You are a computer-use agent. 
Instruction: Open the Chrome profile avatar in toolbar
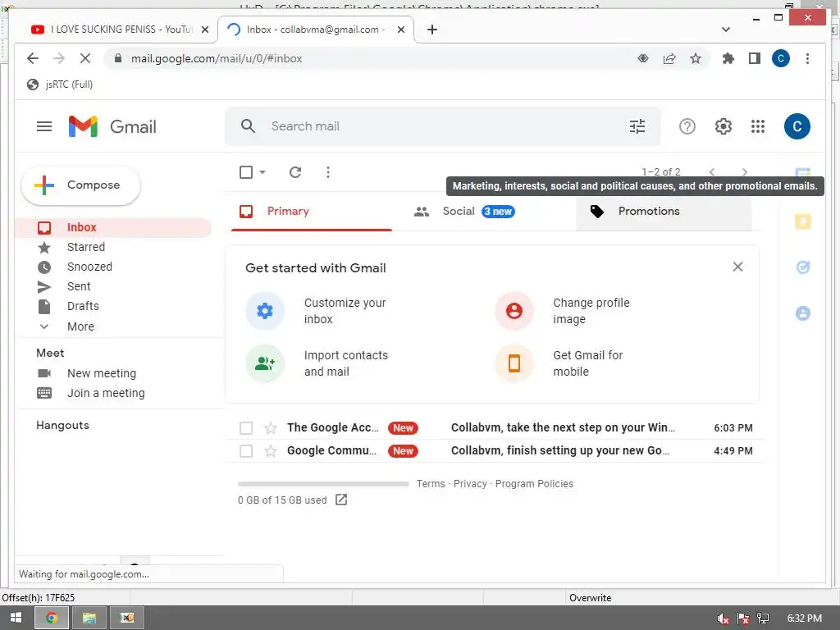coord(781,58)
